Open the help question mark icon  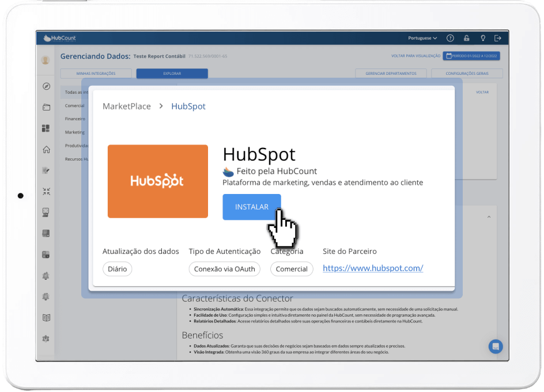450,38
